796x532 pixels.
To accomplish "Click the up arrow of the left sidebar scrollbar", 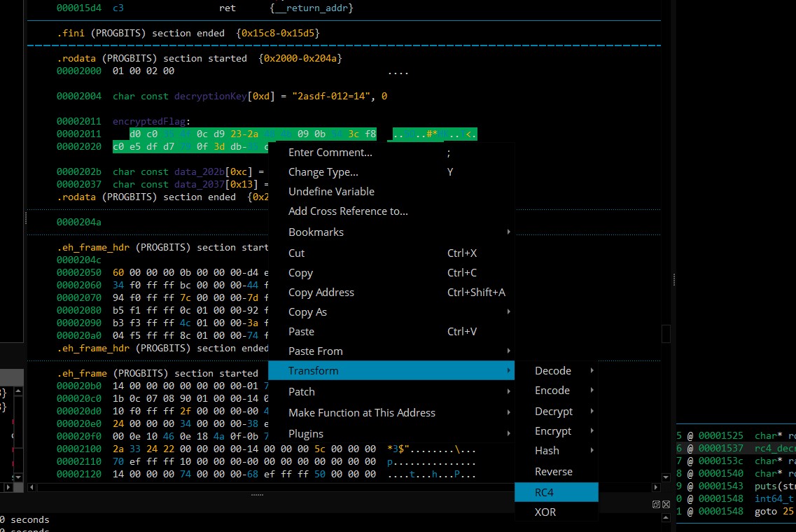I will 18,391.
